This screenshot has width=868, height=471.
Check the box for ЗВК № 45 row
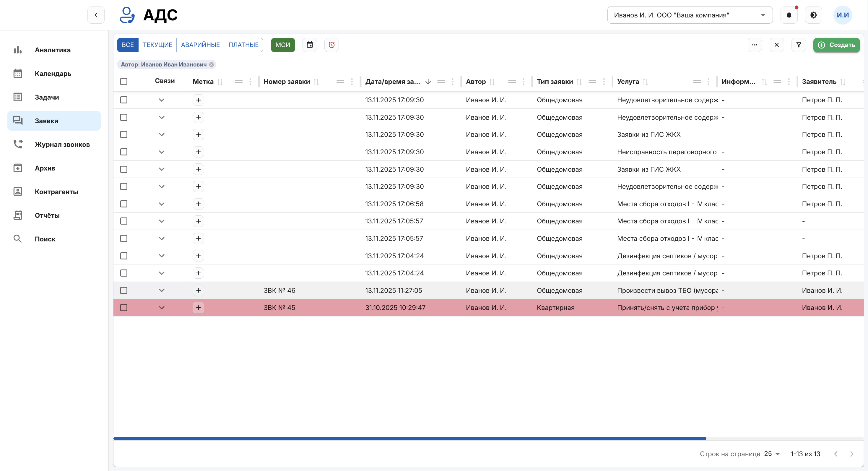click(124, 308)
